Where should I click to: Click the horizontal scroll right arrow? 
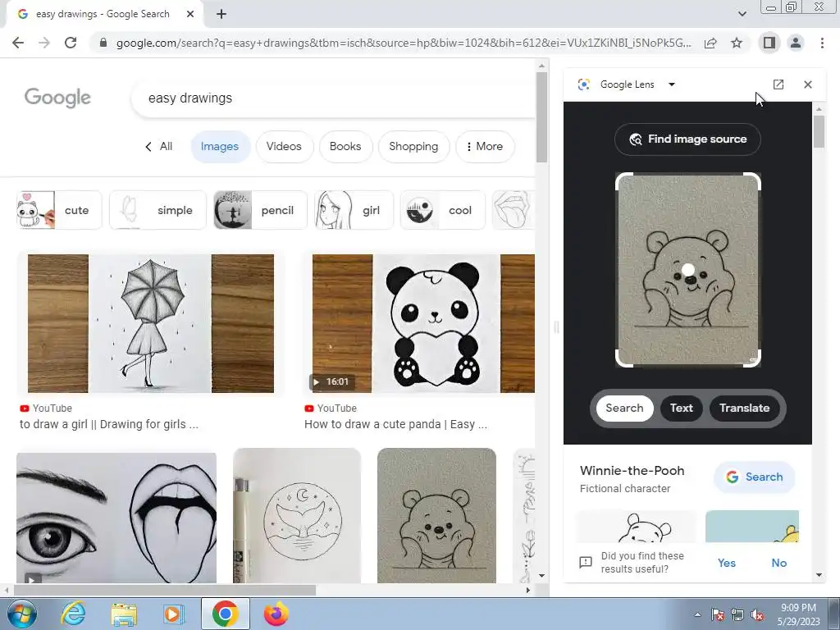[x=527, y=591]
